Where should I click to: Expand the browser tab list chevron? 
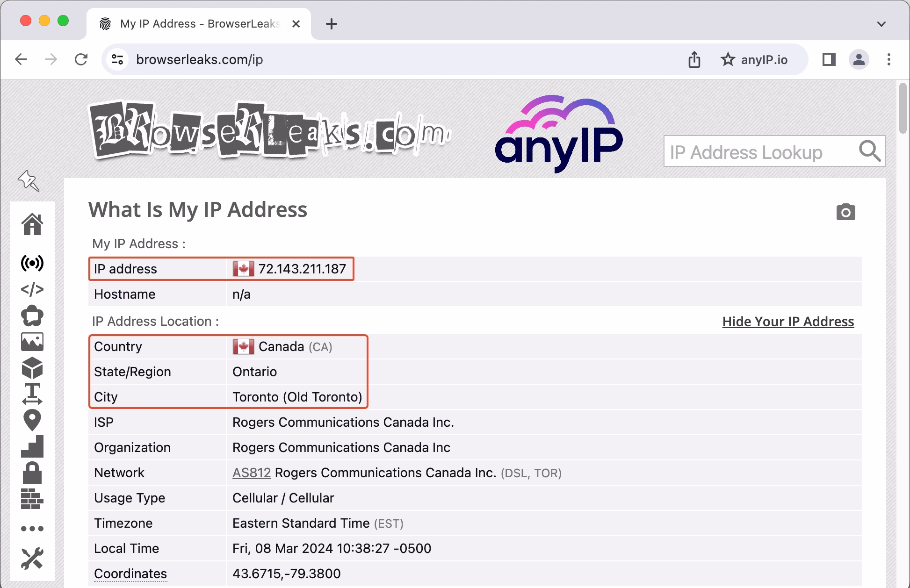(x=881, y=23)
